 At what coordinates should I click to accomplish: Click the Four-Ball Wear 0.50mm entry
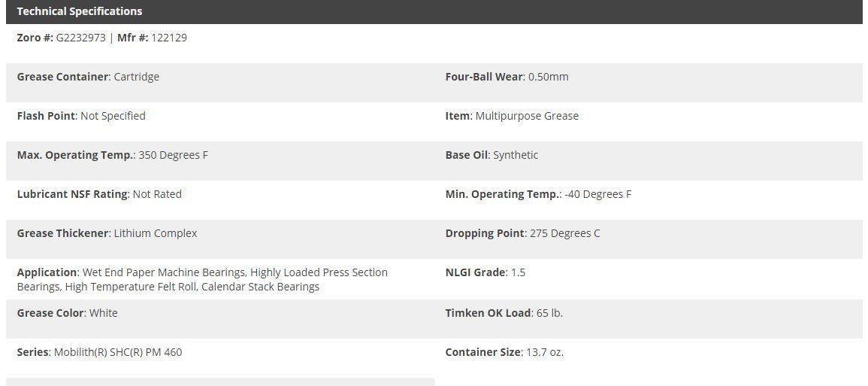pos(507,77)
